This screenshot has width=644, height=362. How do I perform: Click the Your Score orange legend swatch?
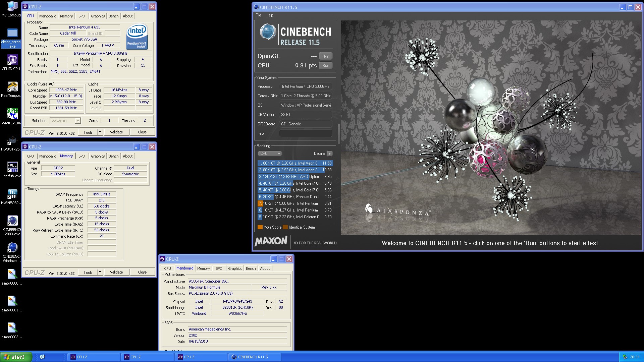tap(260, 227)
